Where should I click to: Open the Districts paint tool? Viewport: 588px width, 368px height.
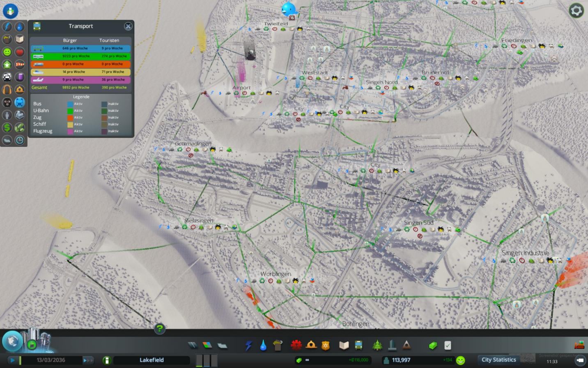pyautogui.click(x=222, y=345)
